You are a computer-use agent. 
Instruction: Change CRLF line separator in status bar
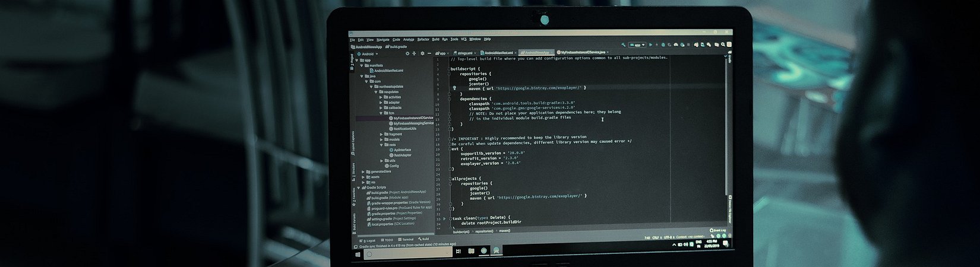(x=656, y=237)
